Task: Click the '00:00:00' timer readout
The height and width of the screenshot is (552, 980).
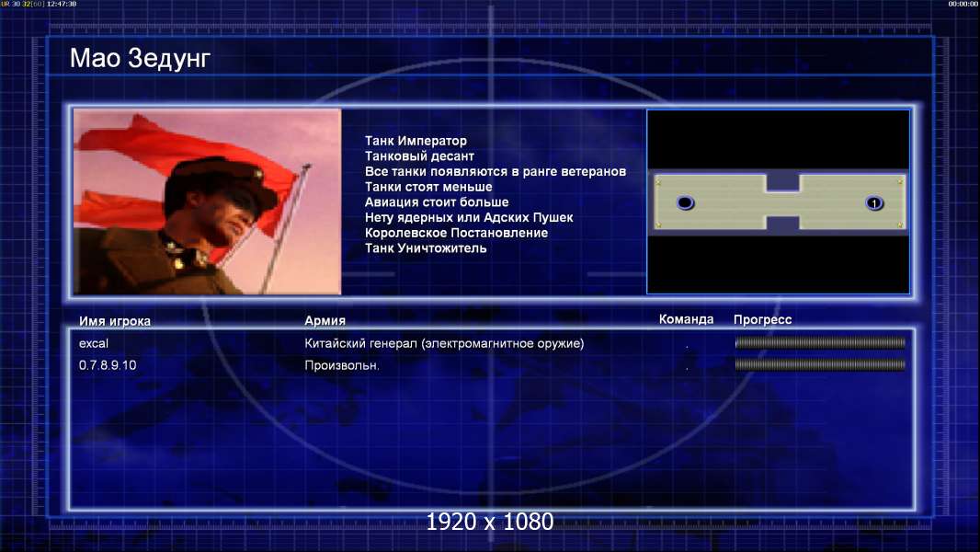Action: (x=963, y=4)
